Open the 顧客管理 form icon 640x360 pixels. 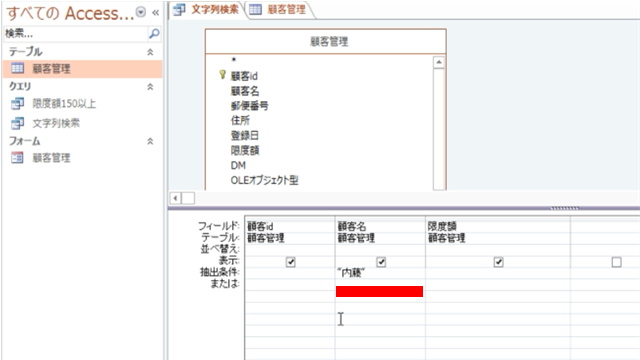point(17,158)
